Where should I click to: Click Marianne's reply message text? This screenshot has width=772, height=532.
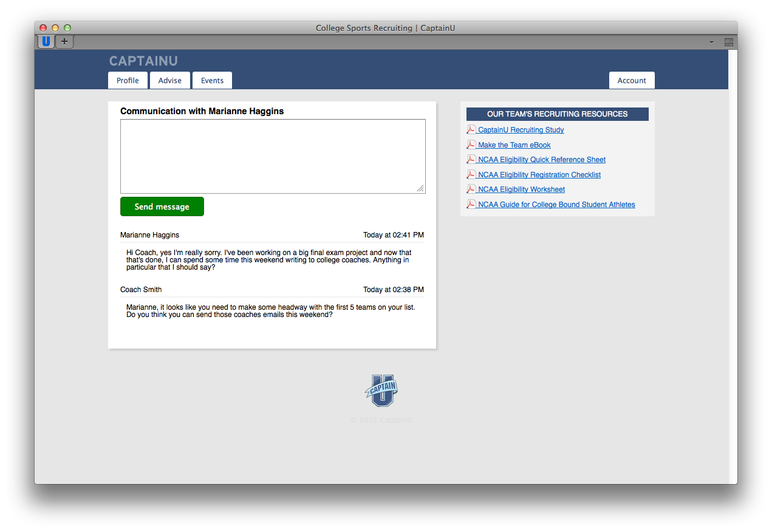(x=269, y=260)
